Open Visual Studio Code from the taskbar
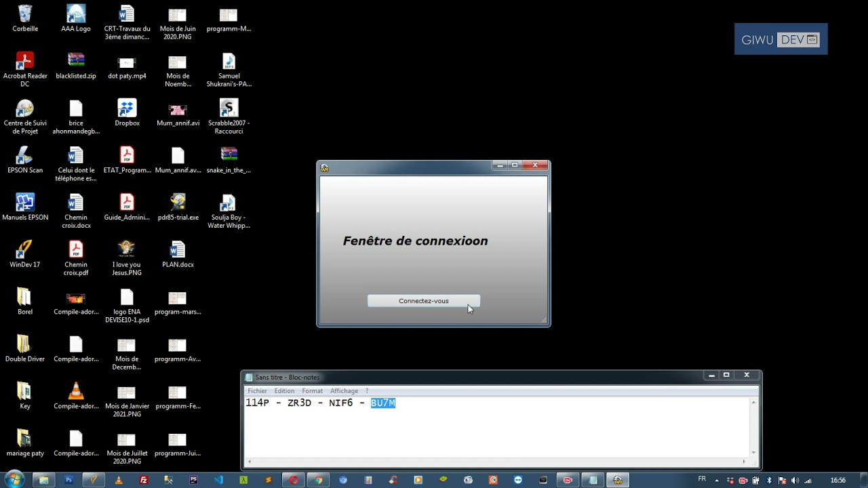Screen dimensions: 868x488 218,480
